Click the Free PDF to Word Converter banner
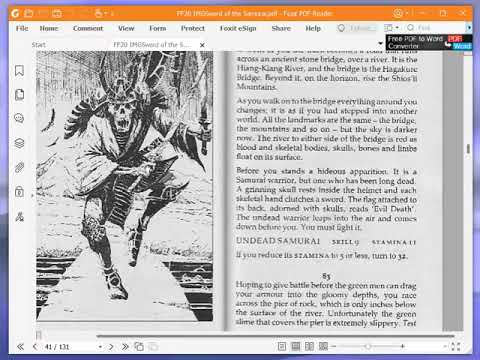This screenshot has width=480, height=360. 429,42
